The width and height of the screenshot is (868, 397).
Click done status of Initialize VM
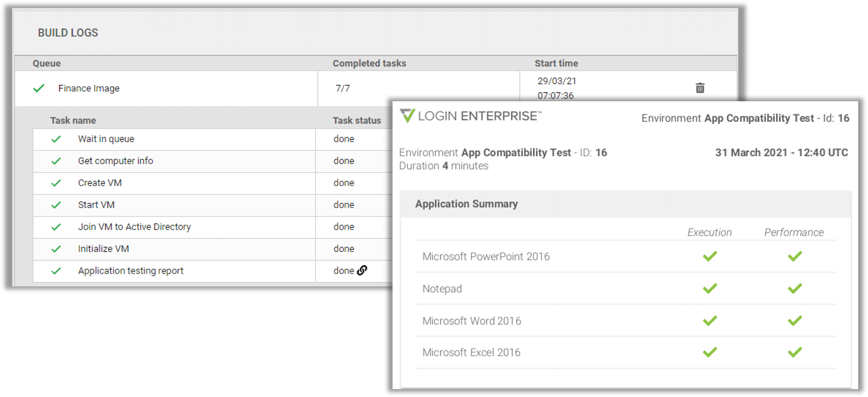(x=343, y=249)
